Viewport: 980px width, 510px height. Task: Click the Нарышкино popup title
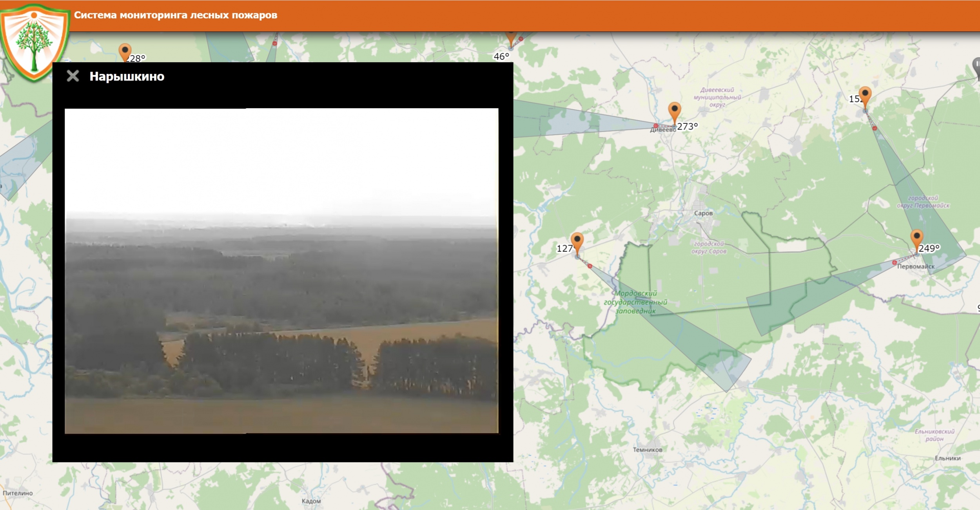[x=127, y=76]
